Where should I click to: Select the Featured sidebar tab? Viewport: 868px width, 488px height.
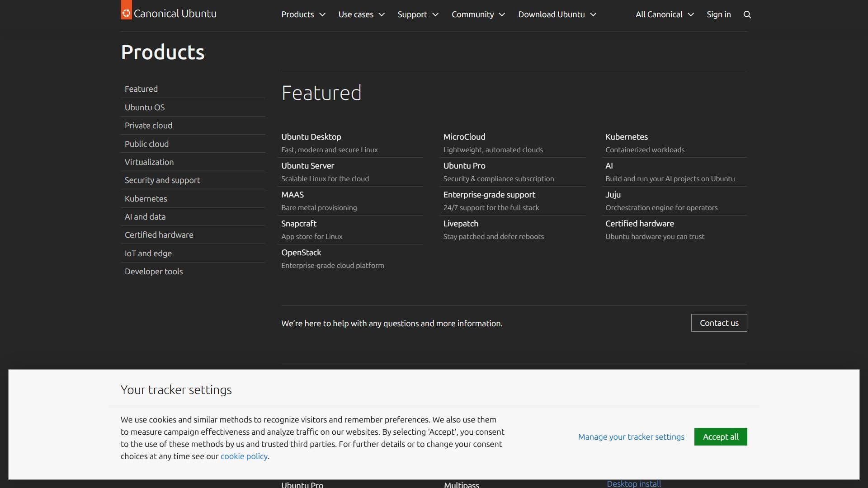coord(193,89)
